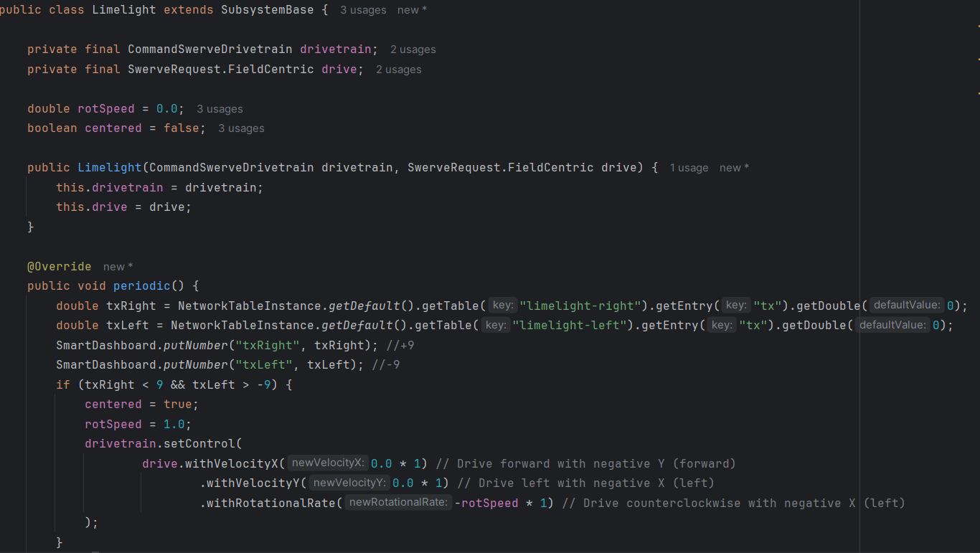
Task: Click "CommandSwerveDrivetrain" in the private field declaration
Action: tap(210, 49)
